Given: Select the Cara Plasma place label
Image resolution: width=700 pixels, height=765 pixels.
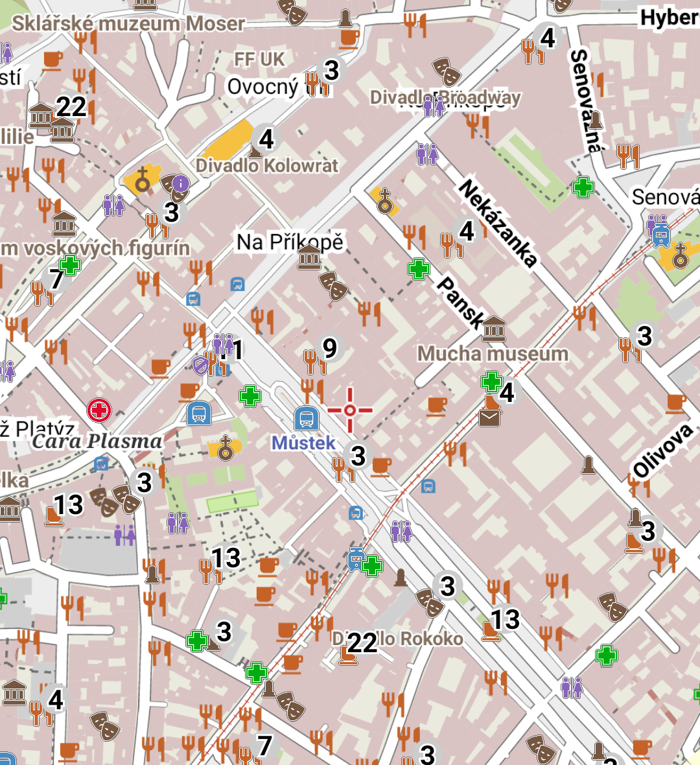Looking at the screenshot, I should [x=97, y=441].
